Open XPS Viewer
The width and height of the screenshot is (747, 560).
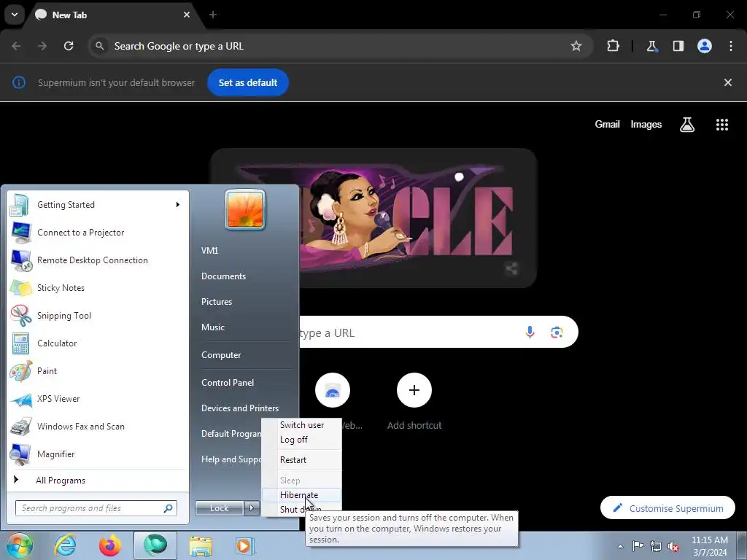pyautogui.click(x=97, y=399)
